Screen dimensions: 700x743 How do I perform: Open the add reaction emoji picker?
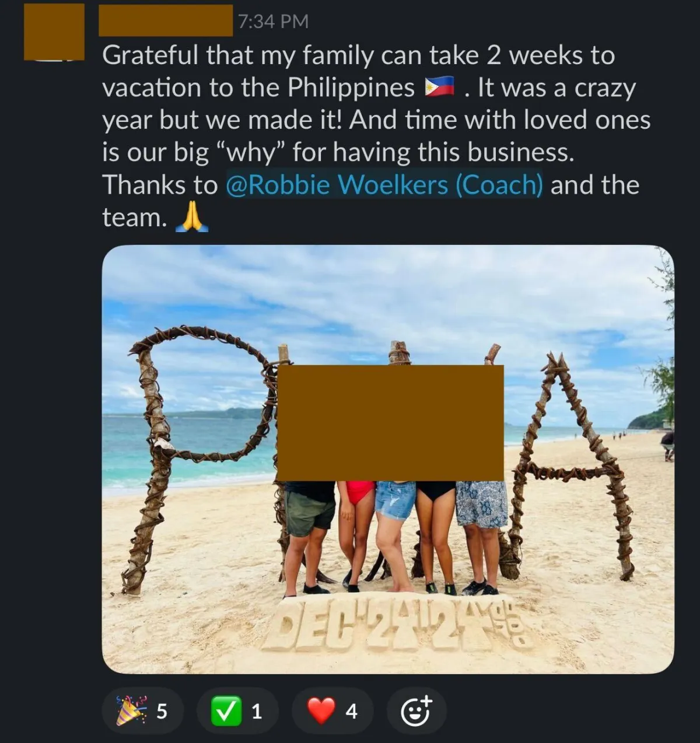[416, 710]
